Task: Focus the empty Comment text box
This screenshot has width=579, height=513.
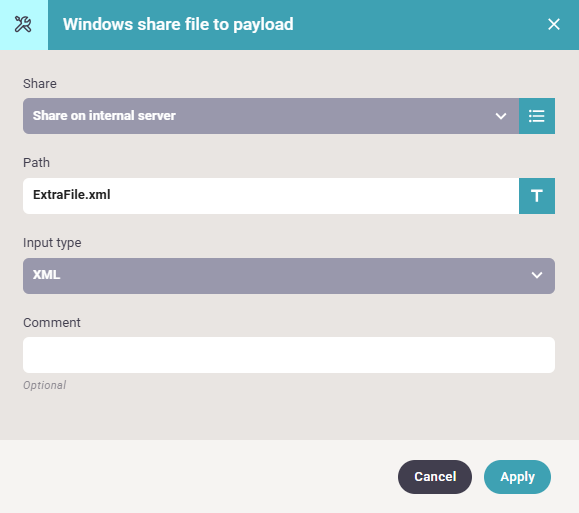Action: click(289, 355)
